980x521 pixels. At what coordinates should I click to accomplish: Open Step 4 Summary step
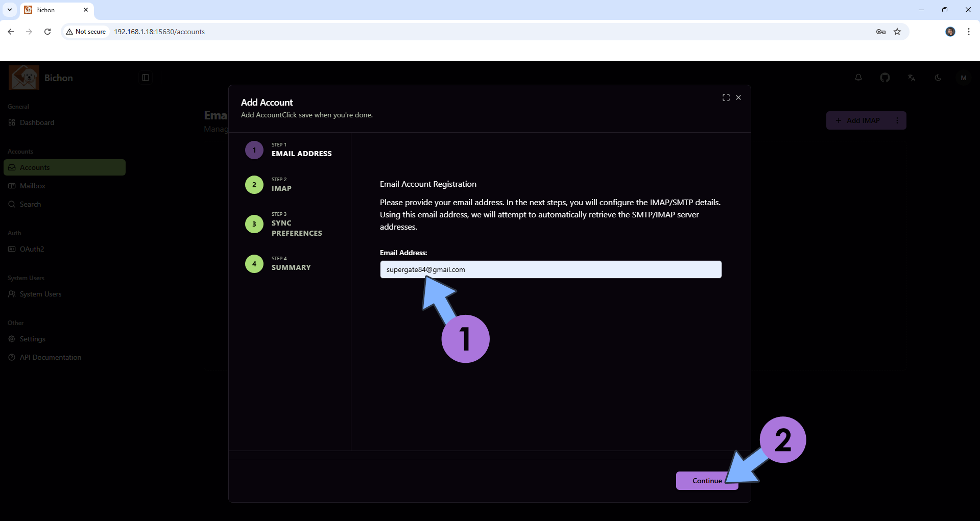coord(254,264)
